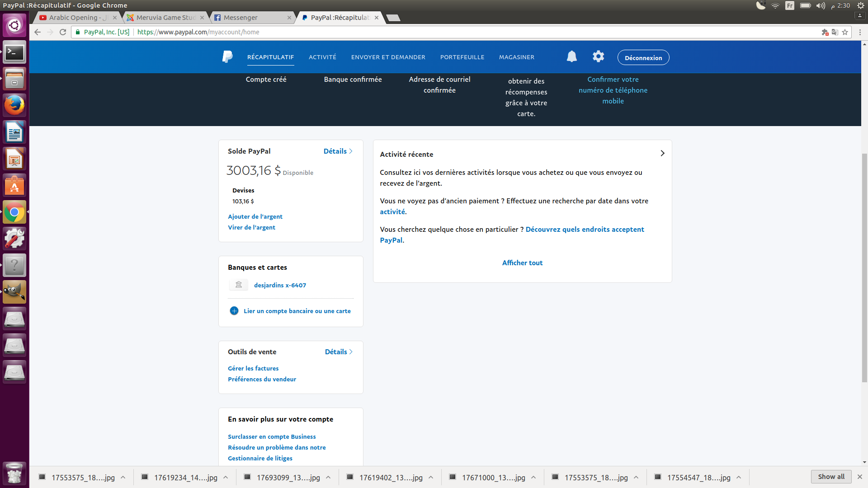The width and height of the screenshot is (868, 488).
Task: Expand Détails for Outils de vente
Action: 339,352
